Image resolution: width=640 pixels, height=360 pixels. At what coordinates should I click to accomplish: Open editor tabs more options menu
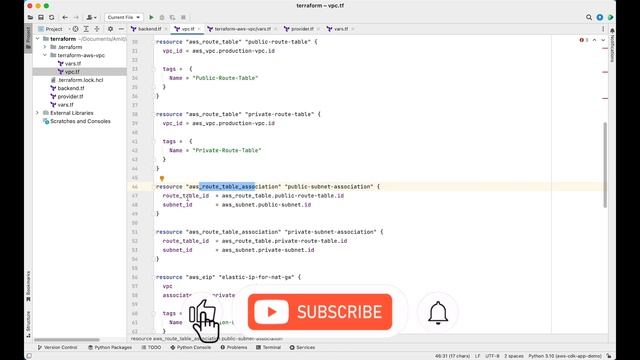pyautogui.click(x=603, y=29)
